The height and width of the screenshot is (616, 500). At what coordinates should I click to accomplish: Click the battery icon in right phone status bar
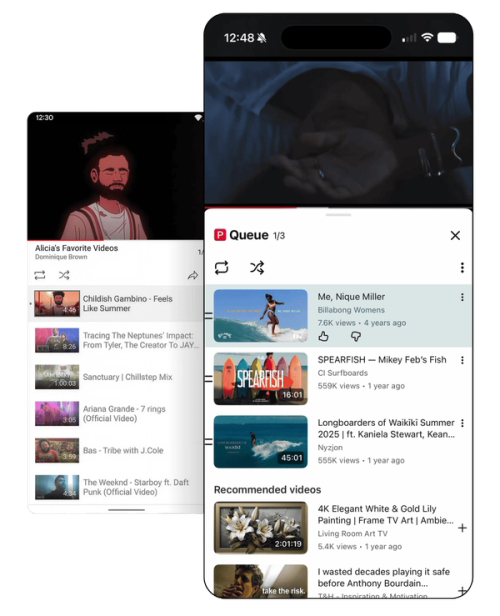[447, 38]
